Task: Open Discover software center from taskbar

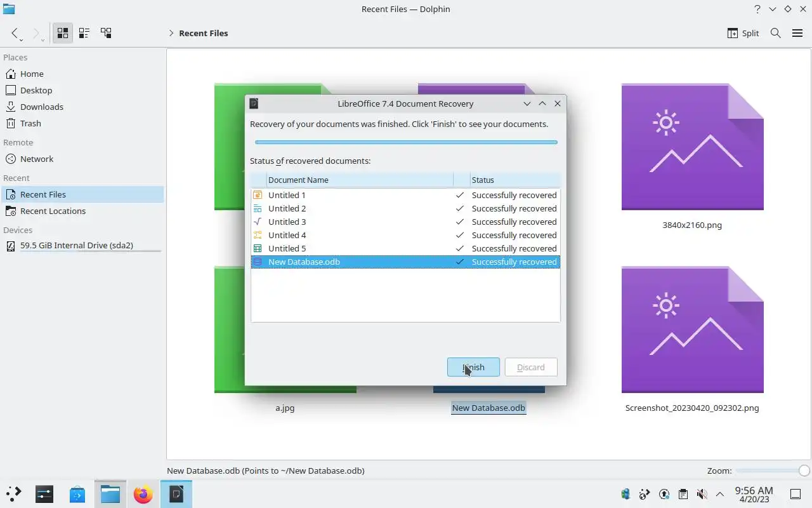Action: (77, 494)
